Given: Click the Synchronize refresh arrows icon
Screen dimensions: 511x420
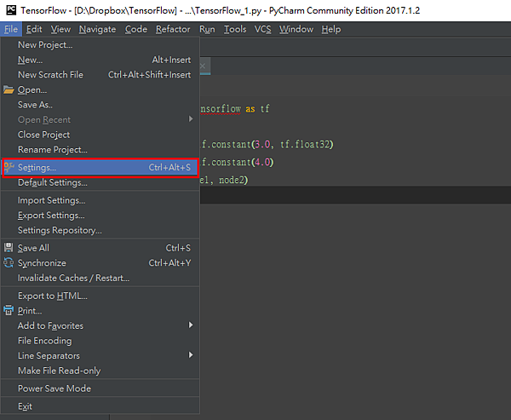Looking at the screenshot, I should point(9,262).
